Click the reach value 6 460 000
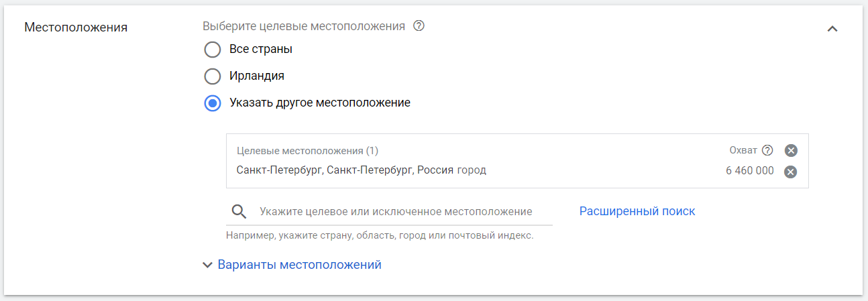Image resolution: width=868 pixels, height=301 pixels. pyautogui.click(x=749, y=171)
